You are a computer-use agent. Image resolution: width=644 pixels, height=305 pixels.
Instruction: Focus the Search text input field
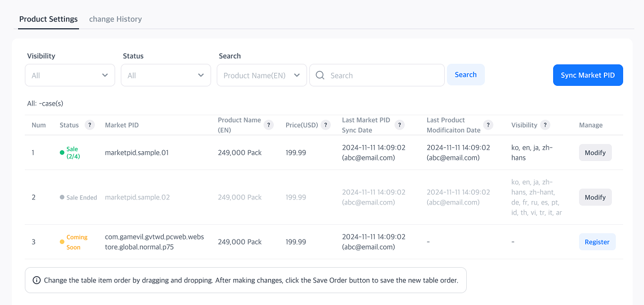pyautogui.click(x=384, y=75)
